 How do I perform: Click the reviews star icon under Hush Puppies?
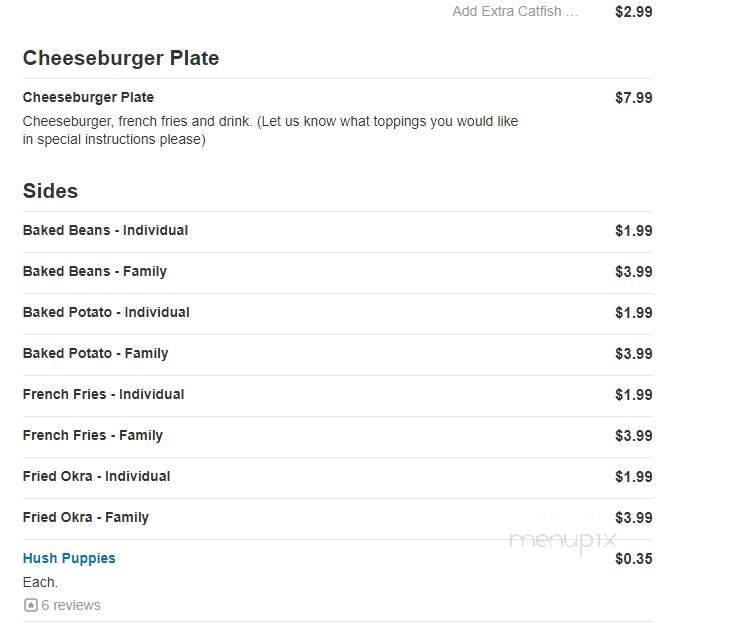pos(31,605)
